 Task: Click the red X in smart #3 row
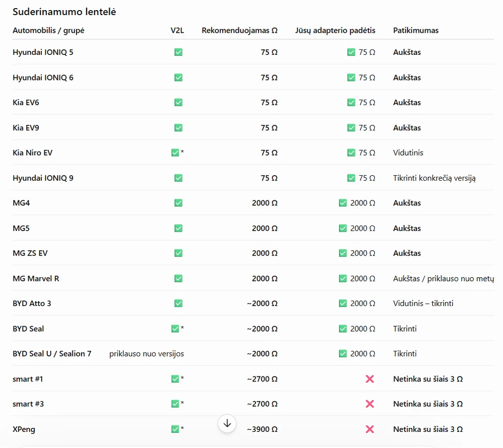click(370, 404)
